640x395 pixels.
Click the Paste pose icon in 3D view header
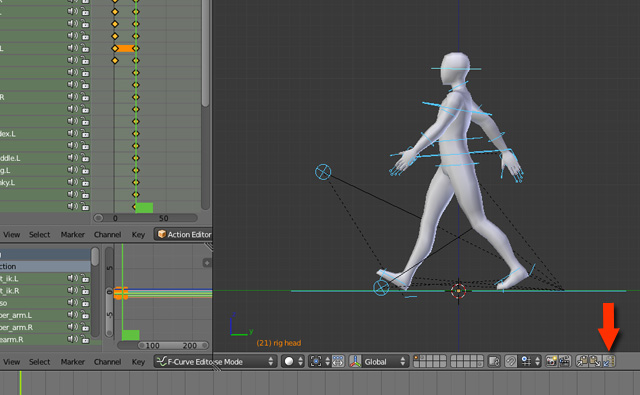595,362
